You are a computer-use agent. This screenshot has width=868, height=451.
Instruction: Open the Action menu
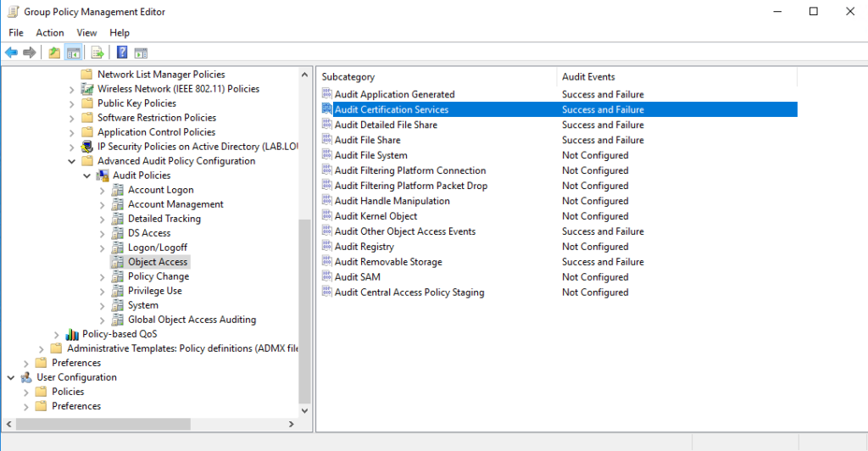[x=50, y=33]
